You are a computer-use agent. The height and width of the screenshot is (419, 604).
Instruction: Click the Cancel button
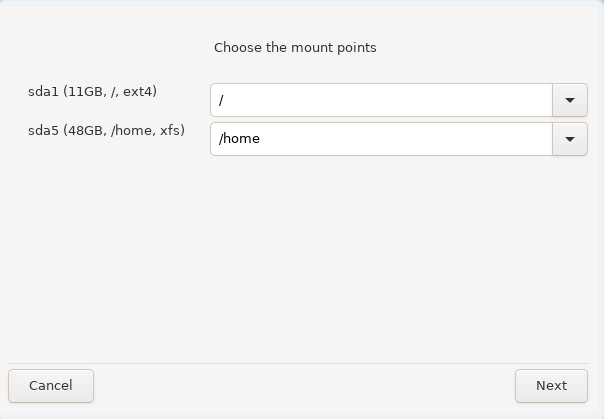point(51,386)
